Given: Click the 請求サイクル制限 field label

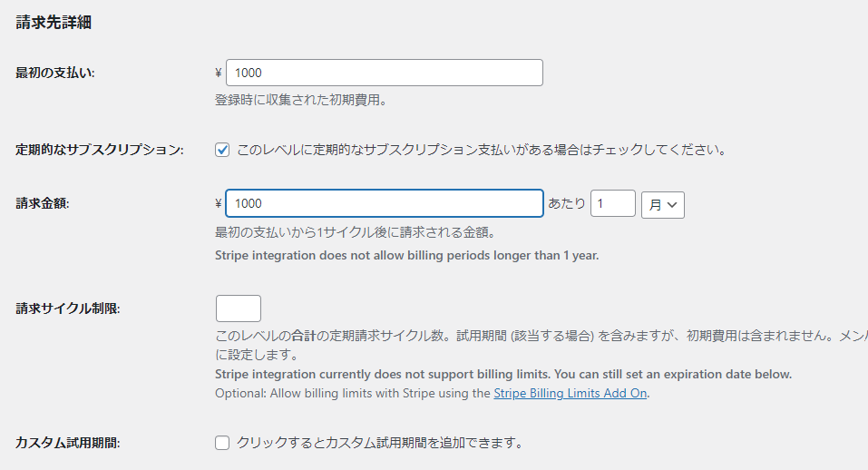Looking at the screenshot, I should [x=68, y=308].
